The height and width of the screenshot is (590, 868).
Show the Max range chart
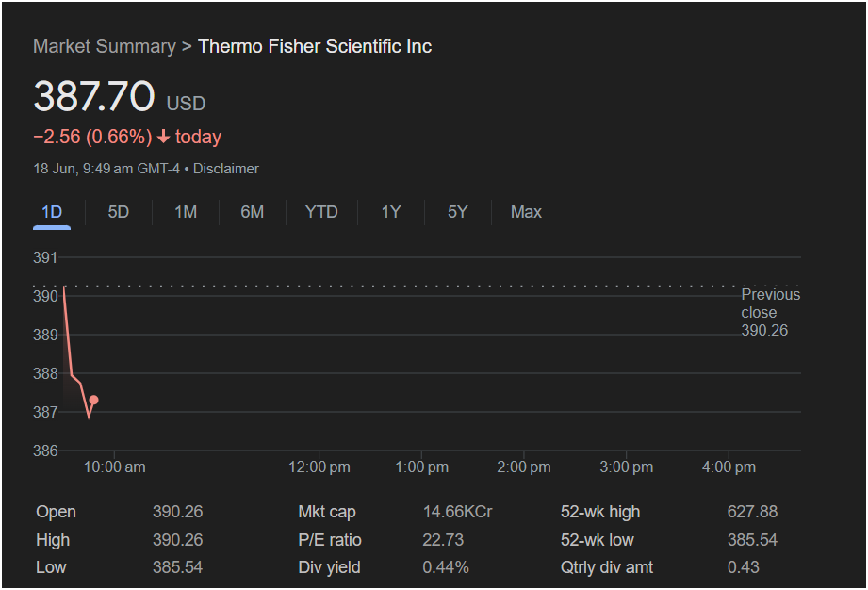click(526, 212)
